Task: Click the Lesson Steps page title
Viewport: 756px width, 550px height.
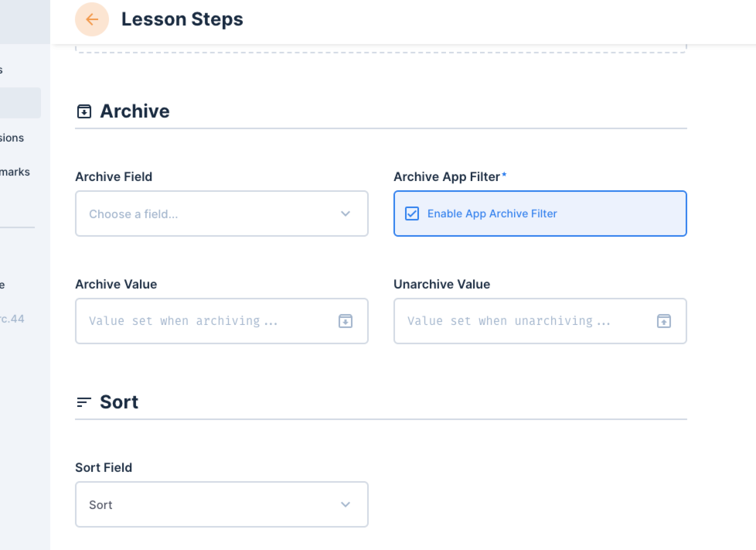Action: pos(182,19)
